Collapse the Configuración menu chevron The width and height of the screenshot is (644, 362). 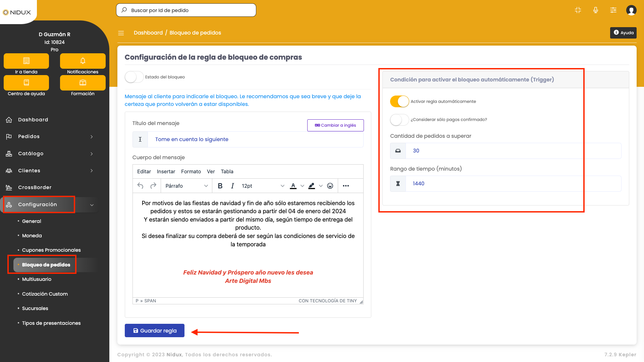pyautogui.click(x=92, y=205)
